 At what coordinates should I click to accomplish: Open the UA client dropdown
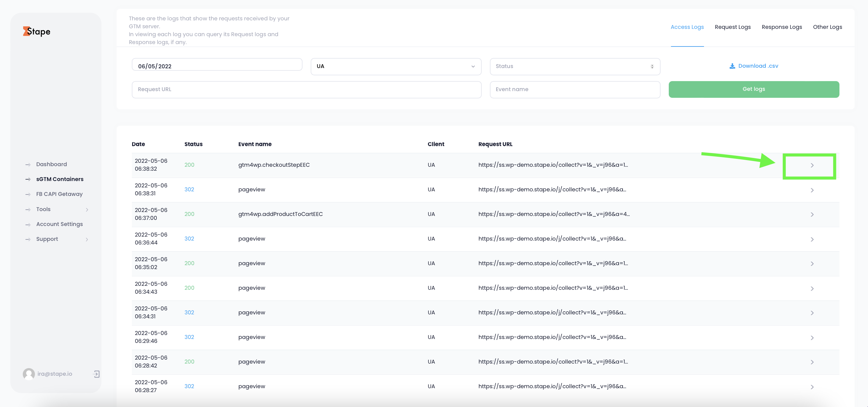point(396,67)
